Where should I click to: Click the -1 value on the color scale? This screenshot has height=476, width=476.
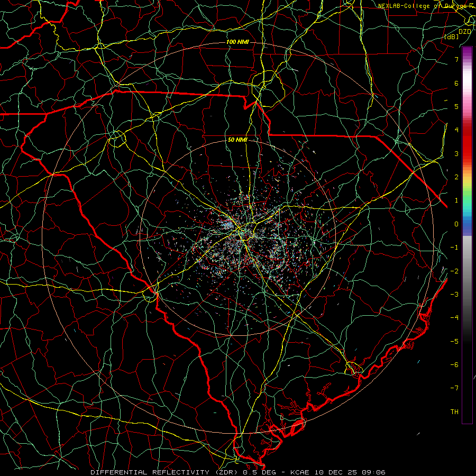coord(454,248)
